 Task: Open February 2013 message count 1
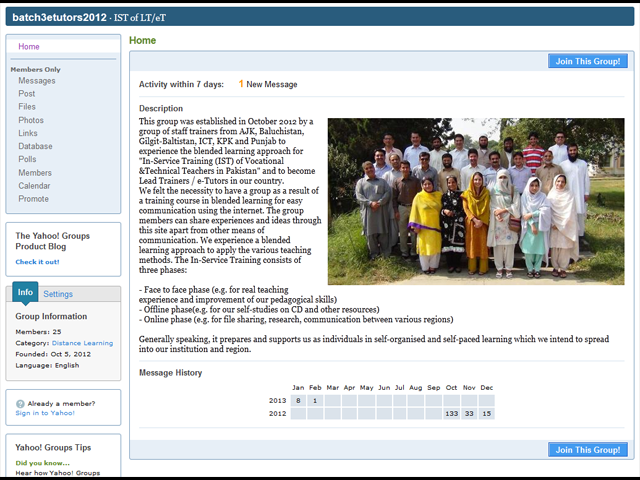point(315,400)
